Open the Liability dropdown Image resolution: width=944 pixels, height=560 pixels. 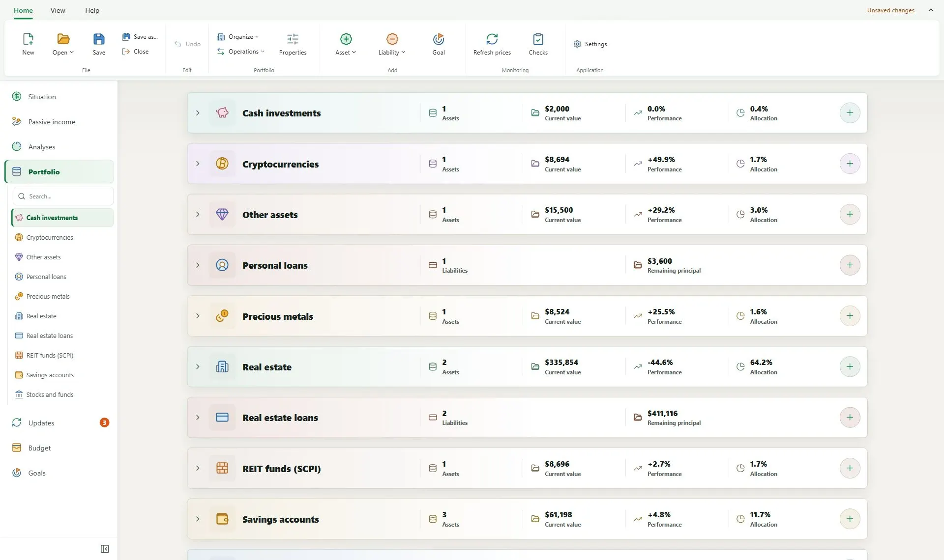click(392, 44)
